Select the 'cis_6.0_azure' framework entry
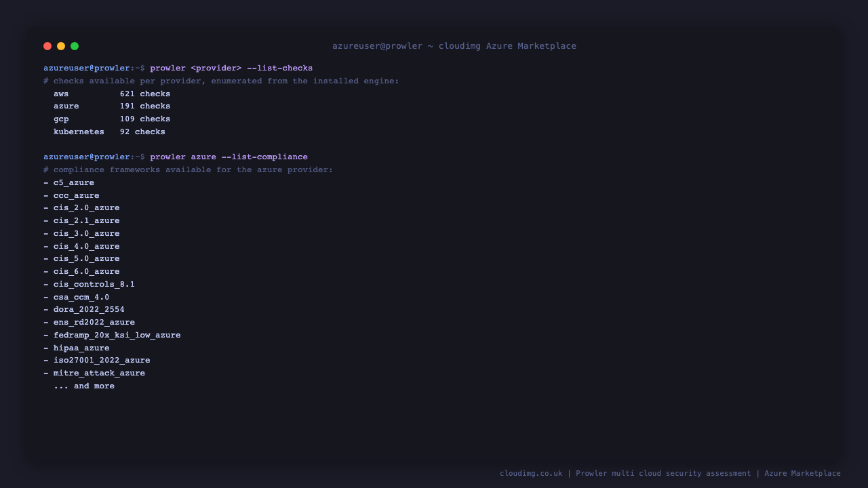 coord(81,272)
